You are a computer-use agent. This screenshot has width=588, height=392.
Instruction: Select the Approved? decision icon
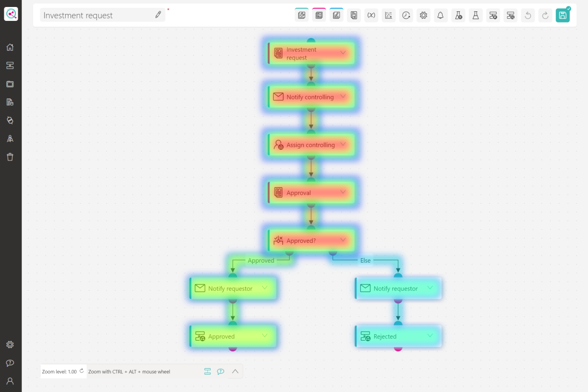(278, 241)
